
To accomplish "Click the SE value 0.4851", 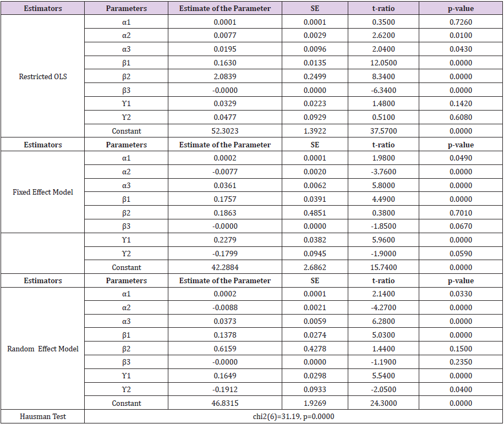I will tap(315, 213).
